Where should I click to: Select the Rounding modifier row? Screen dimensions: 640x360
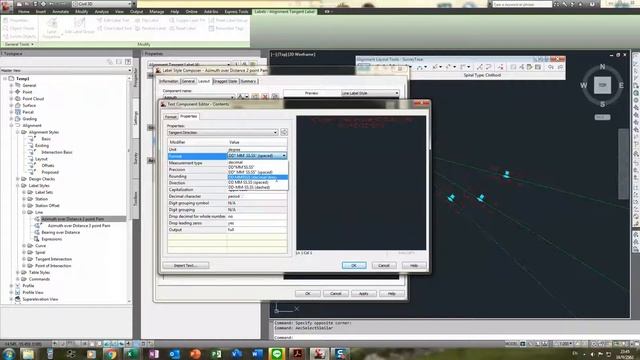[227, 176]
